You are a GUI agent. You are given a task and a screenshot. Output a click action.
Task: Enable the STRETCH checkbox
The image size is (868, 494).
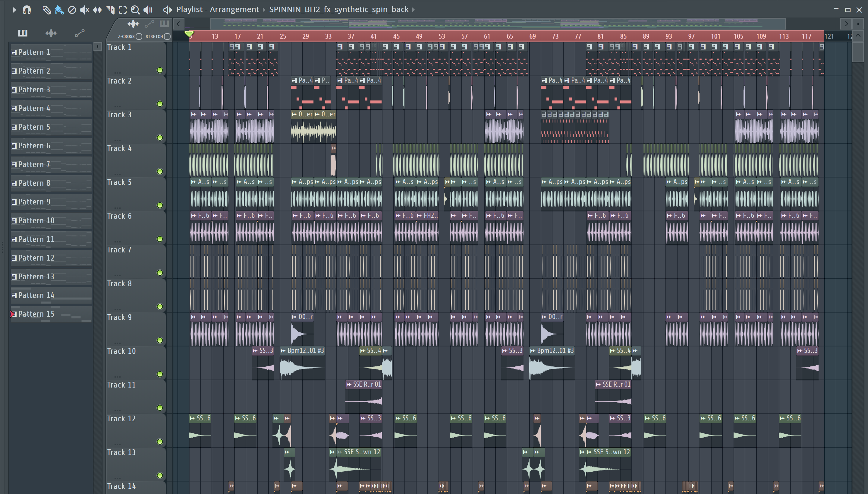pyautogui.click(x=167, y=36)
